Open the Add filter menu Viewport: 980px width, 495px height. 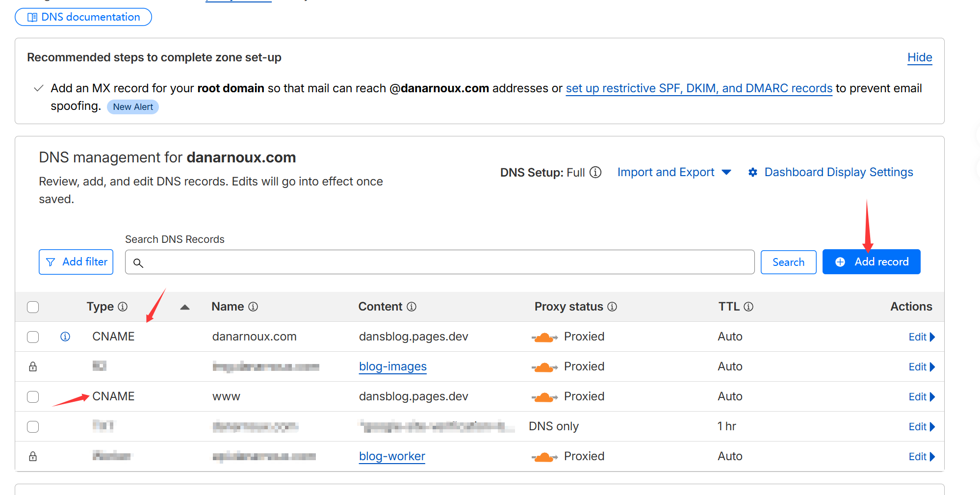point(76,262)
